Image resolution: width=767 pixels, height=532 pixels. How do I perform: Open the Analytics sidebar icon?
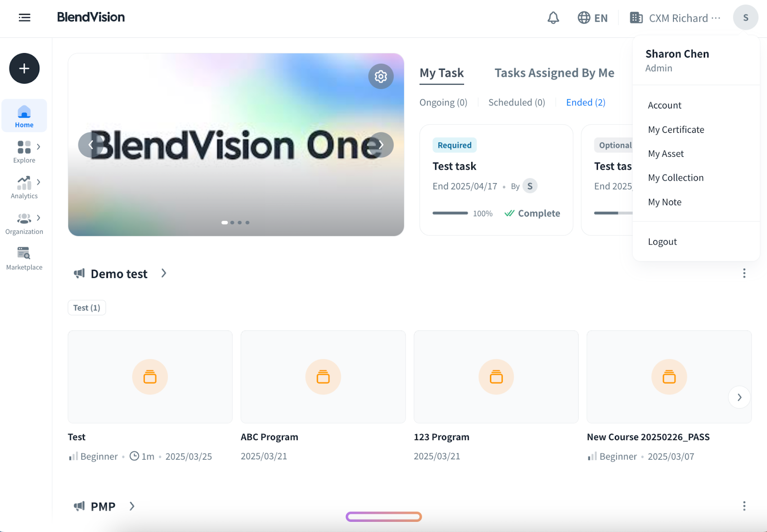point(24,183)
